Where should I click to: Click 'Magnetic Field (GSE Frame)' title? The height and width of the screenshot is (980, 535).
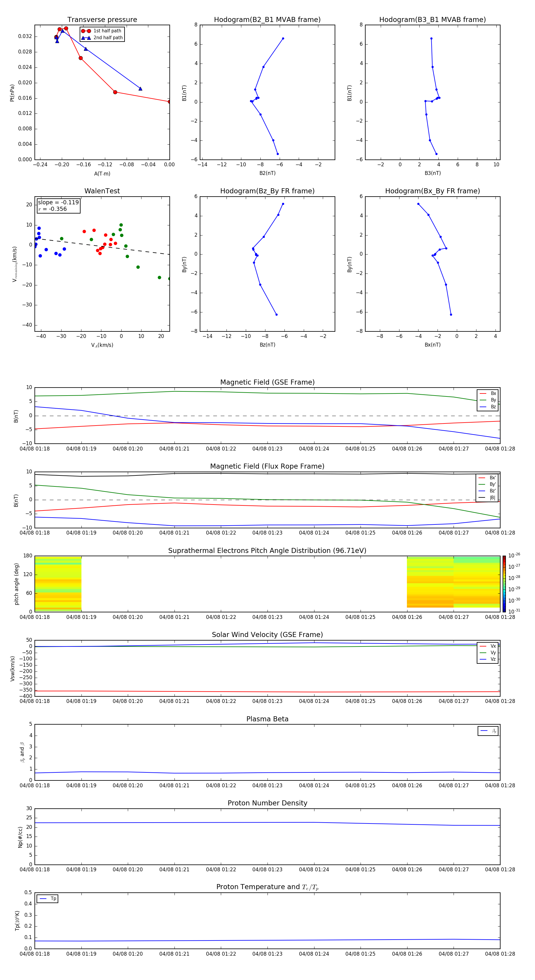pos(267,382)
